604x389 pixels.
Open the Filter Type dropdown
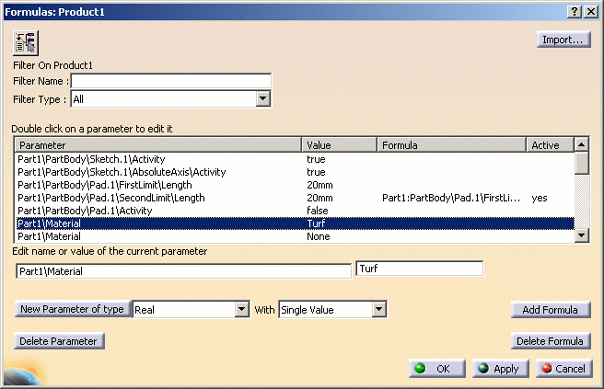coord(263,99)
